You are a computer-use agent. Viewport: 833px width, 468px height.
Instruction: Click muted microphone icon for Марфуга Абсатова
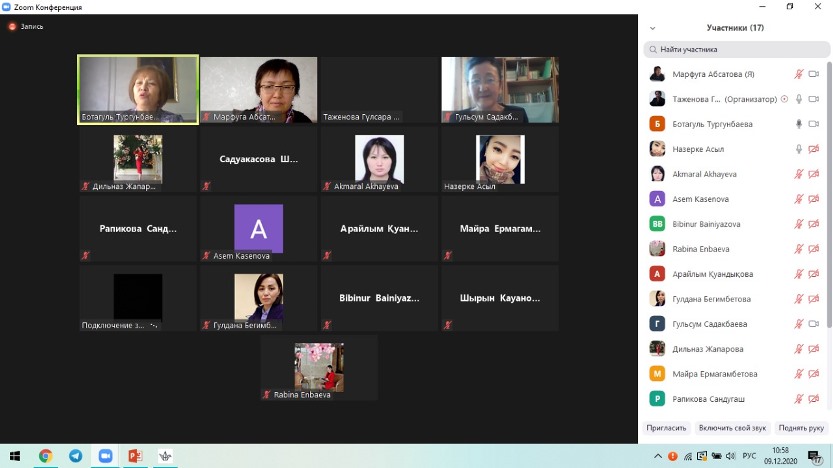799,74
